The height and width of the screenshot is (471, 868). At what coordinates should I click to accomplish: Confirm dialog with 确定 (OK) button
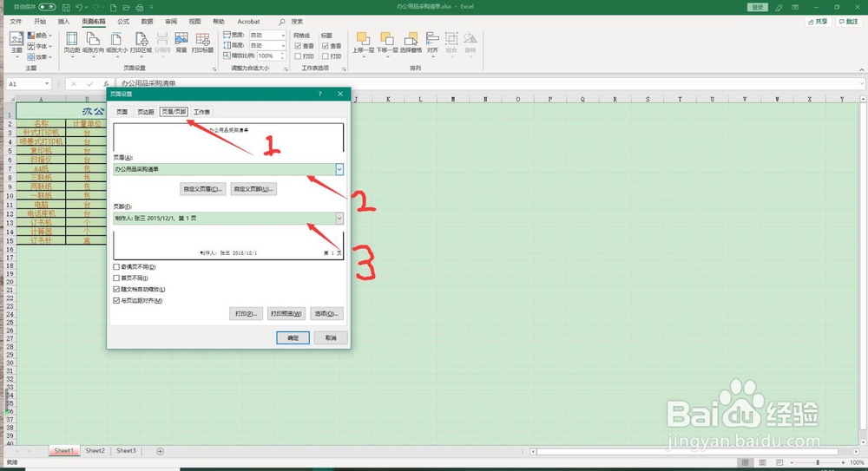293,338
